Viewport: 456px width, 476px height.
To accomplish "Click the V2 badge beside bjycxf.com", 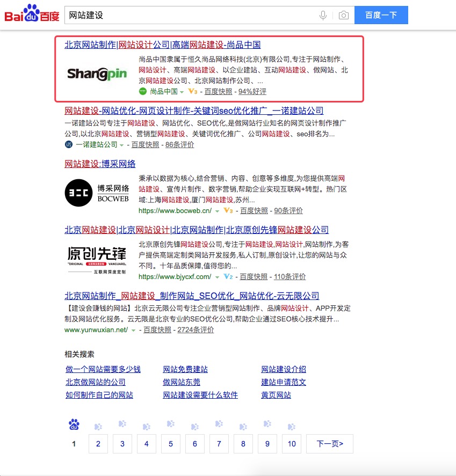I will click(x=228, y=277).
